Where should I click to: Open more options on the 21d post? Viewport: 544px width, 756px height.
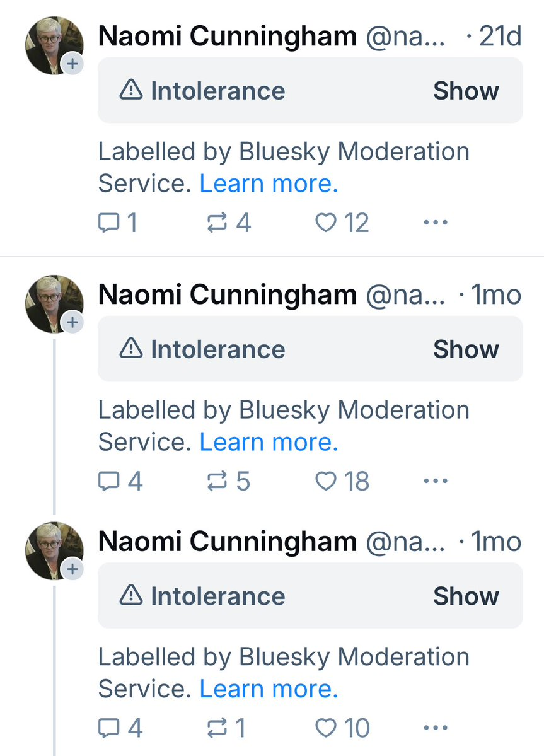435,223
